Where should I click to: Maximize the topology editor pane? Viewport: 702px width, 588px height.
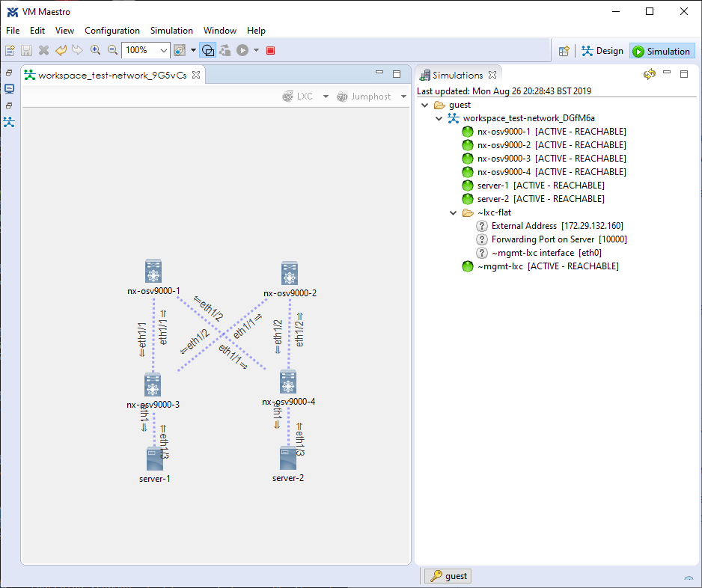point(397,74)
